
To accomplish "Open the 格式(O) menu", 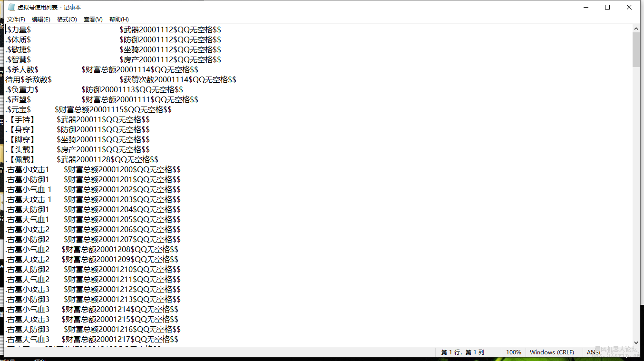I will pos(67,20).
